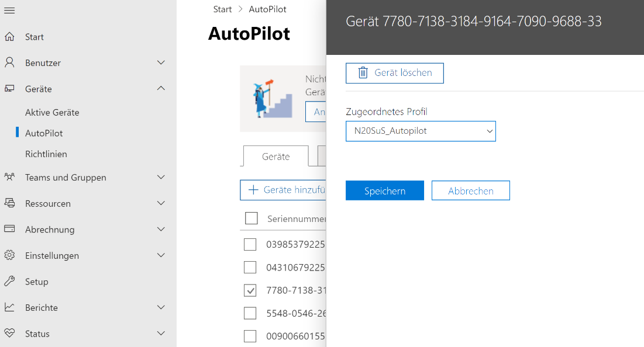Uncheck the device 7780-7138 checkbox
The width and height of the screenshot is (644, 347).
pyautogui.click(x=250, y=290)
